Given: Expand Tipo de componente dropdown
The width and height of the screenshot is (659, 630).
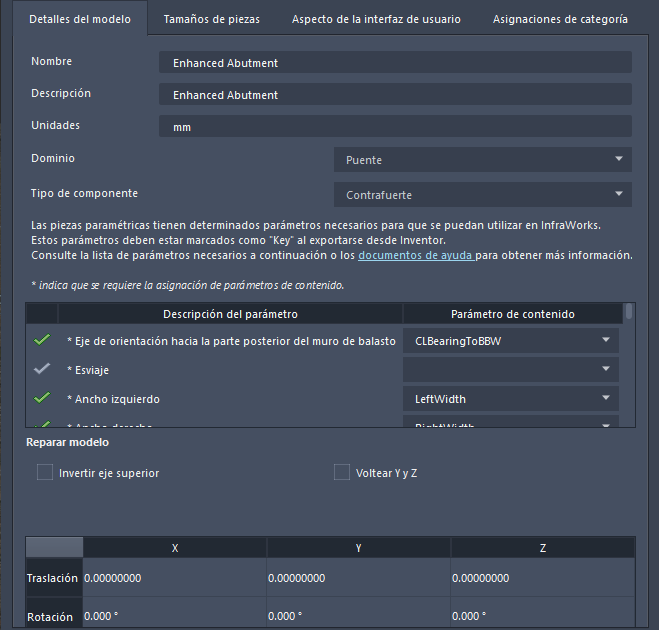Looking at the screenshot, I should tap(482, 194).
